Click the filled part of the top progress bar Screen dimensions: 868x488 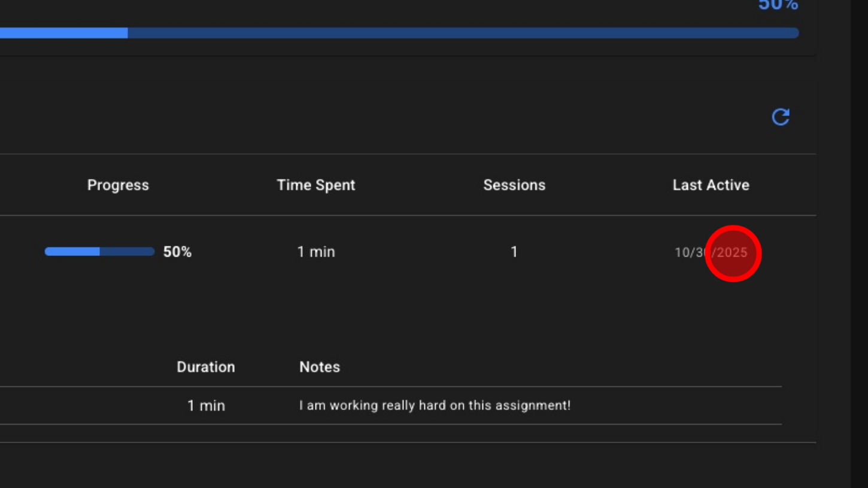(63, 33)
